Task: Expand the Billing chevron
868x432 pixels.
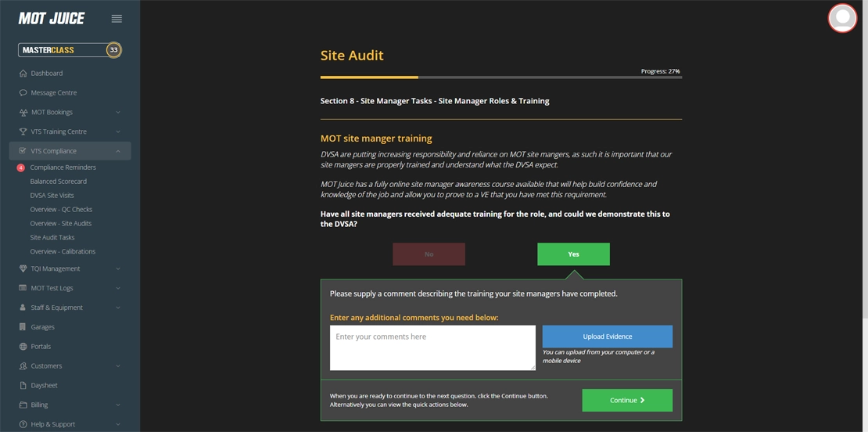Action: (x=118, y=405)
